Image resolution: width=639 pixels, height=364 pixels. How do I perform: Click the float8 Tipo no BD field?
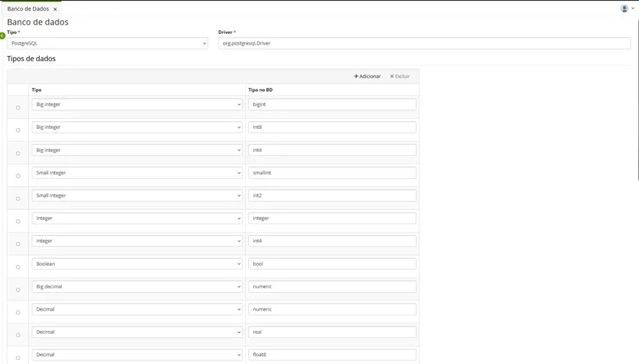click(x=332, y=355)
